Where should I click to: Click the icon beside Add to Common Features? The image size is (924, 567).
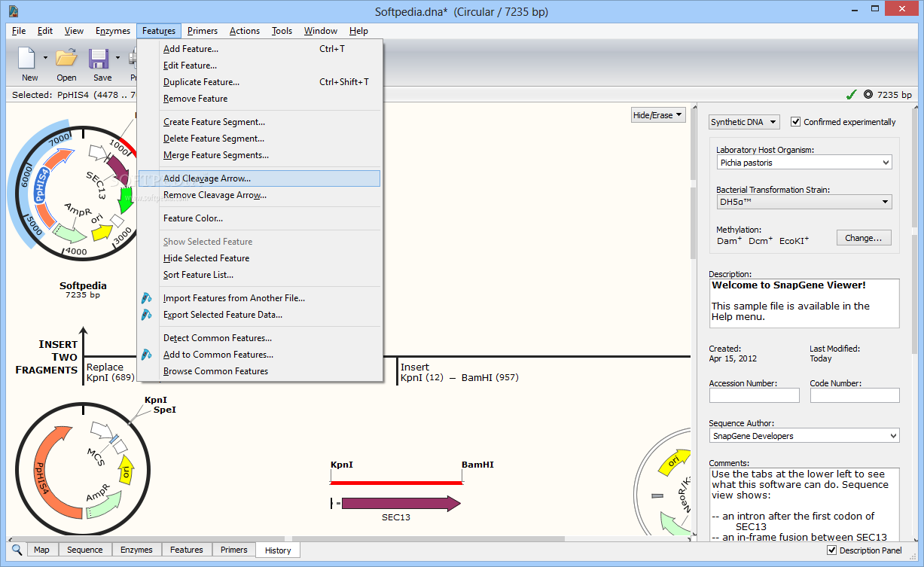(147, 355)
